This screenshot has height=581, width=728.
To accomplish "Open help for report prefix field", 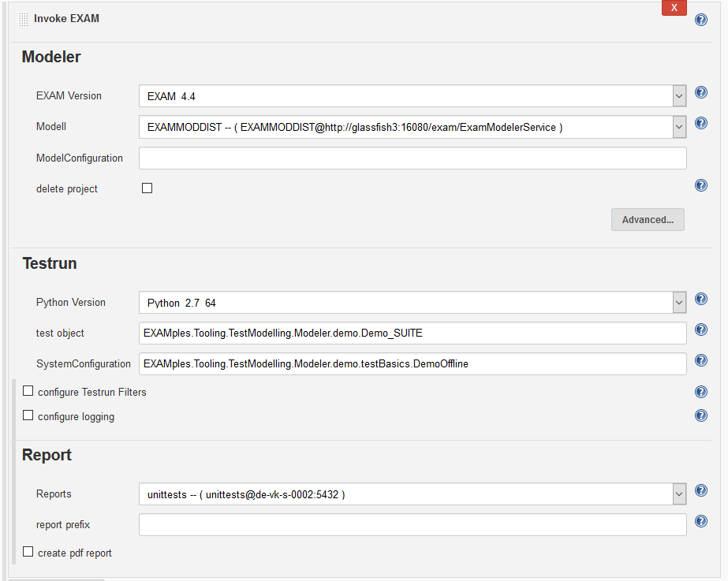I will (x=701, y=521).
